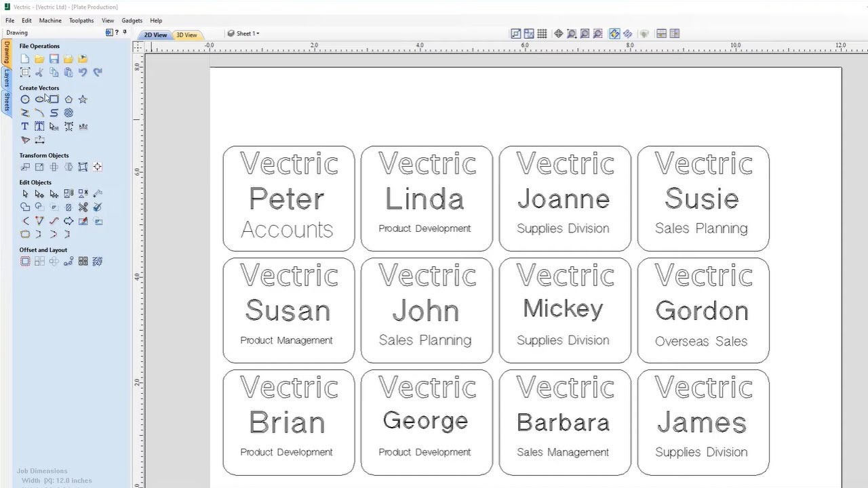Toggle snap options in top view toolbar
Image resolution: width=868 pixels, height=488 pixels.
click(515, 34)
